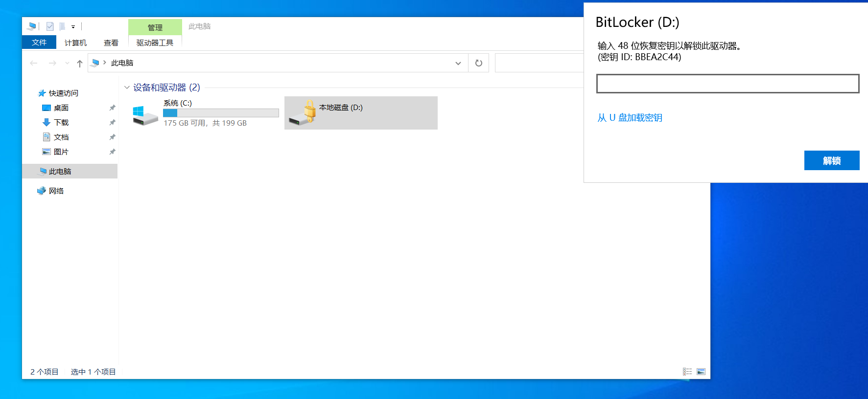
Task: Open 文档 in the navigation pane
Action: 61,137
